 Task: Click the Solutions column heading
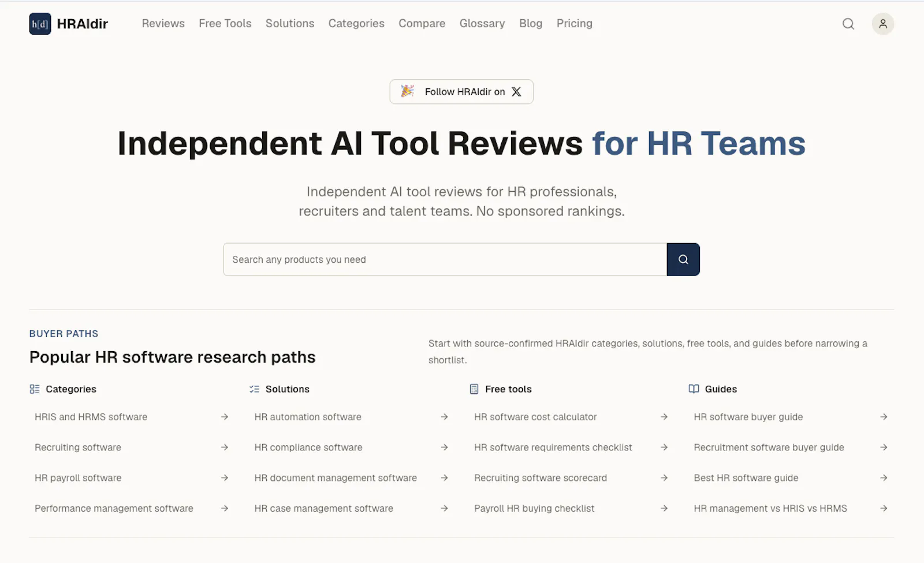click(288, 389)
